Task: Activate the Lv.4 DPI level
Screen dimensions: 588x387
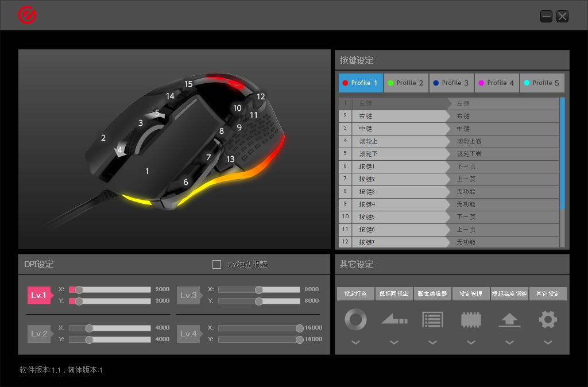Action: [188, 334]
